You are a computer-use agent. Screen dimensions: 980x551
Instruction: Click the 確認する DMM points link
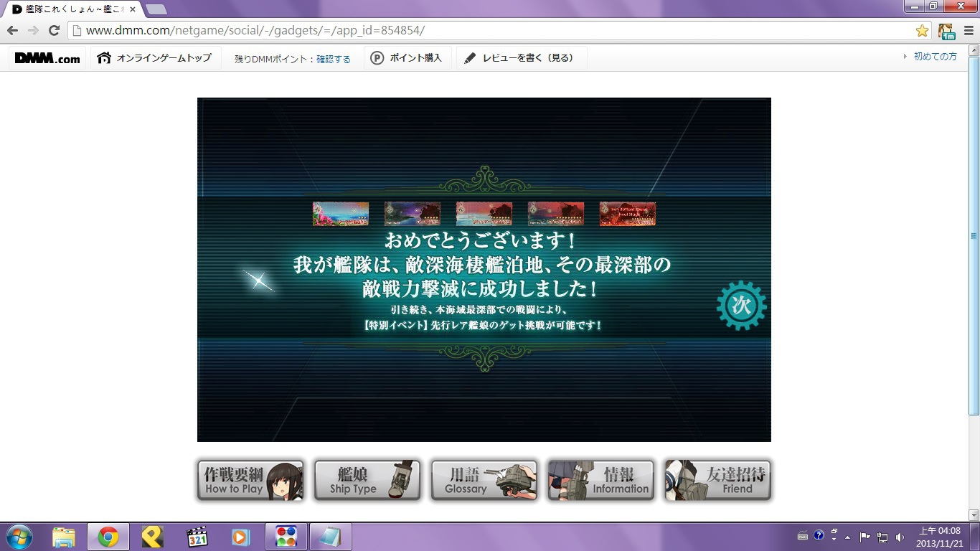[334, 59]
